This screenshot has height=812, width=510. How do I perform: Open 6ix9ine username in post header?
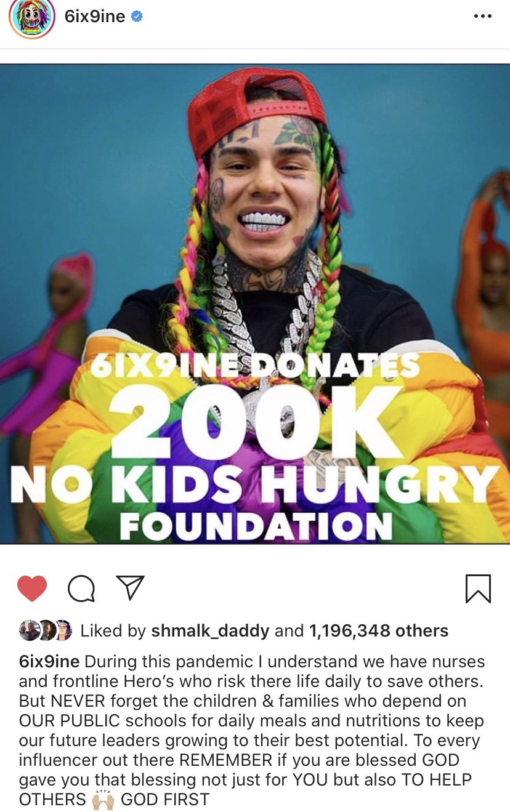click(95, 17)
